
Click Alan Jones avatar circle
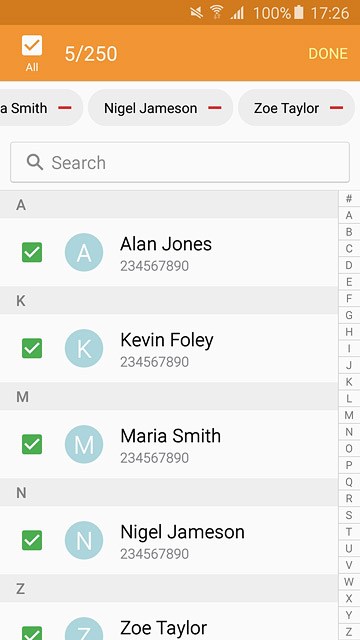pyautogui.click(x=84, y=252)
